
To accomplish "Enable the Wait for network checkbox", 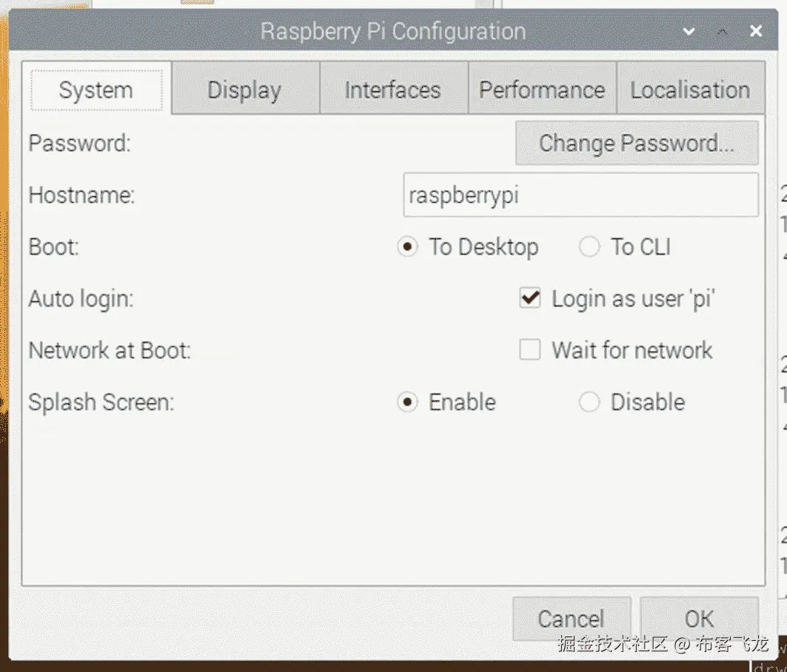I will tap(530, 350).
